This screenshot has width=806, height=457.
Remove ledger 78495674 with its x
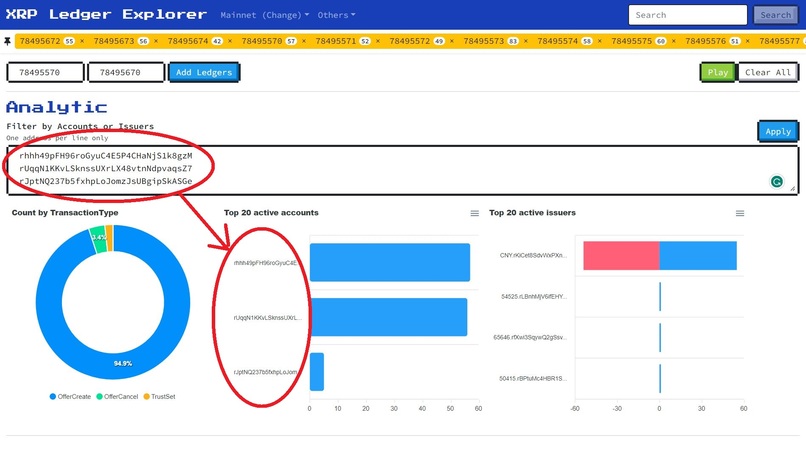tap(230, 41)
